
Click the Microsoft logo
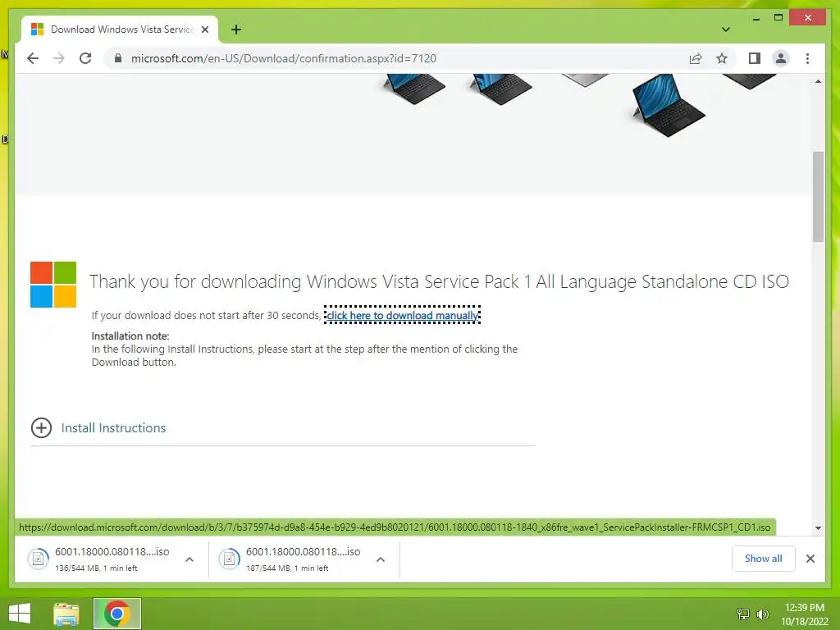pos(53,285)
